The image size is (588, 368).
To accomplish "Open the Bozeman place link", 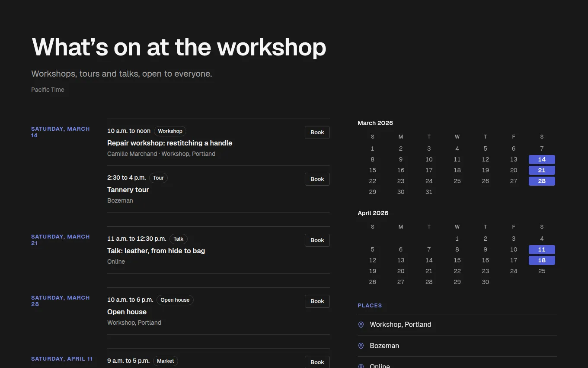I will pos(384,346).
